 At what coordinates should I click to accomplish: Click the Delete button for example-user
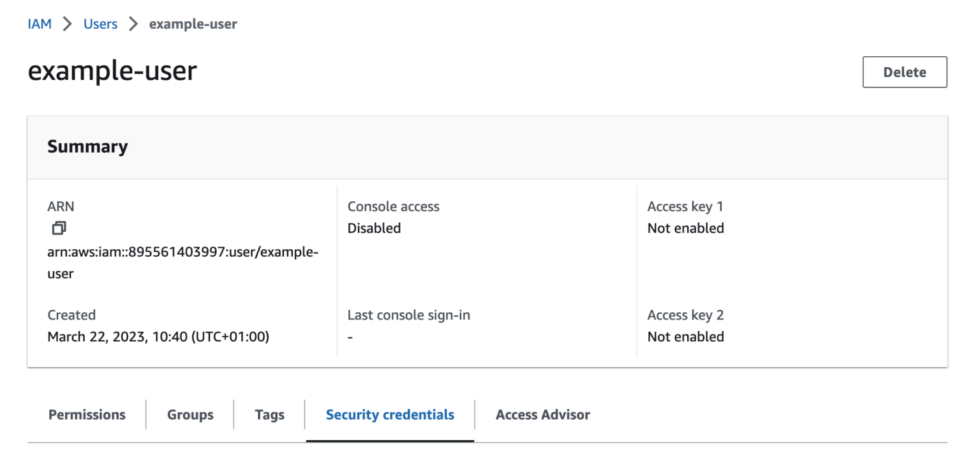click(x=904, y=72)
